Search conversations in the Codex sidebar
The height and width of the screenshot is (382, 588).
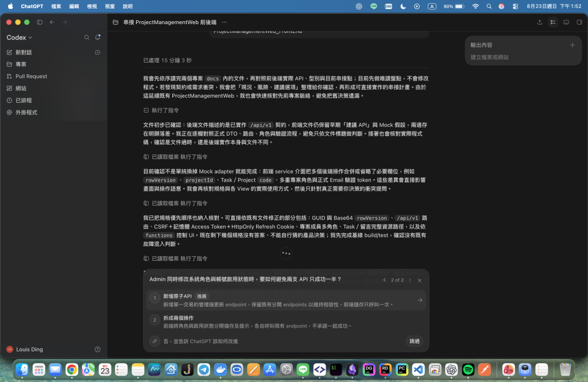coord(87,37)
